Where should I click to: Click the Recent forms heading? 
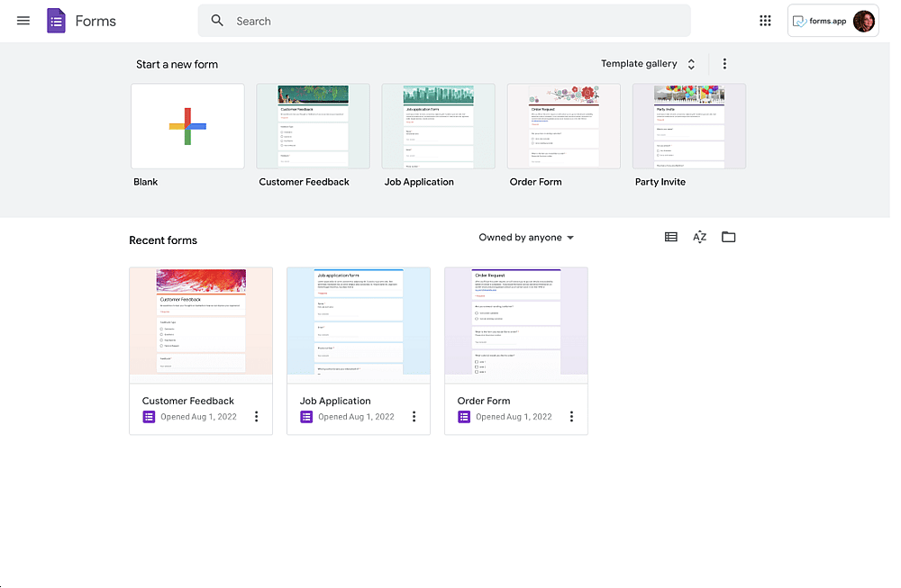click(162, 240)
